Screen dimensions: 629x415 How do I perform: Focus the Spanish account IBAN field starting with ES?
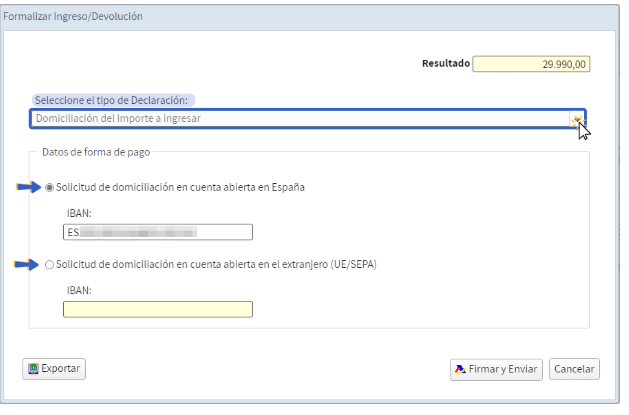pos(158,232)
